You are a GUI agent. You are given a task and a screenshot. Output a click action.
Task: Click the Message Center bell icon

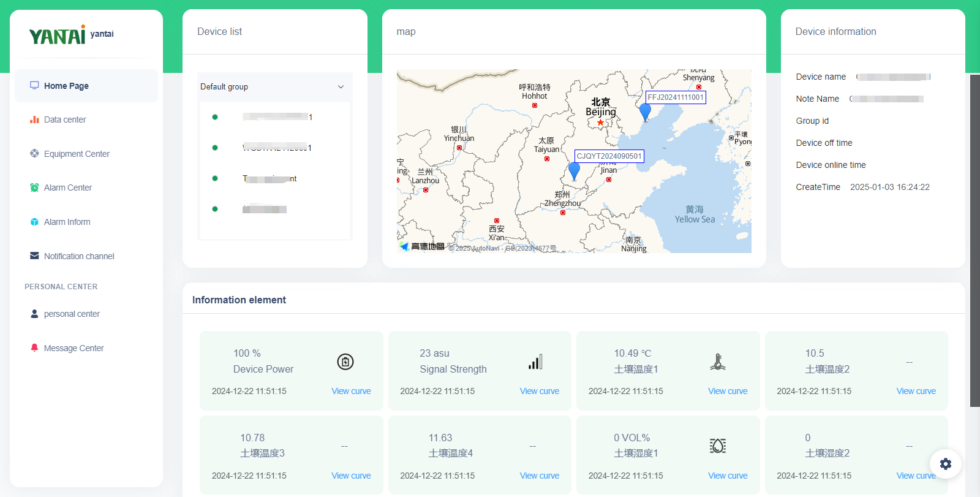34,347
